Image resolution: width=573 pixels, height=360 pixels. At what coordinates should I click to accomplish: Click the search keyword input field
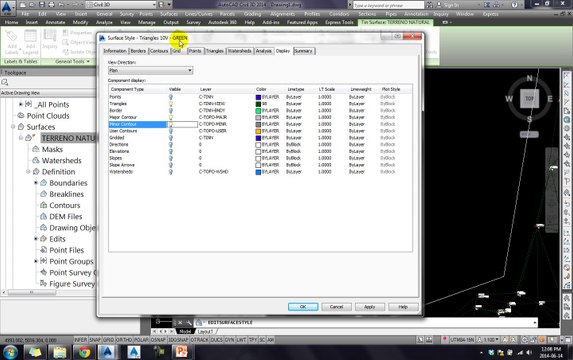coord(388,5)
